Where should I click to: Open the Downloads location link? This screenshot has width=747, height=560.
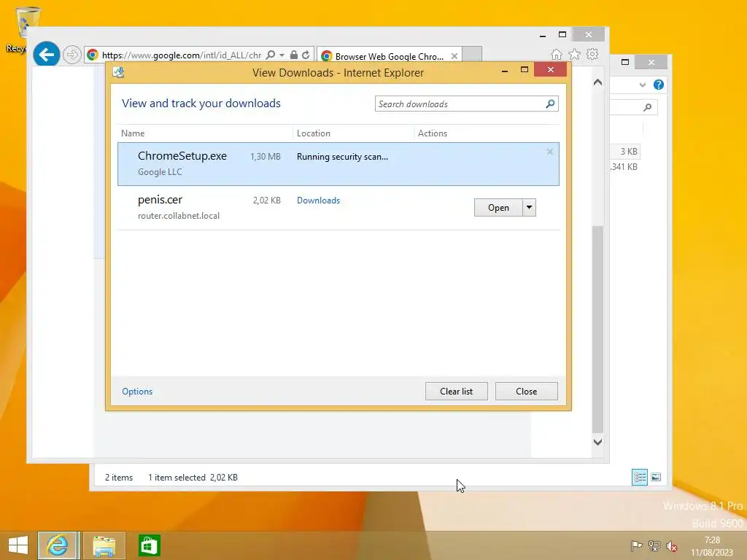(x=318, y=201)
